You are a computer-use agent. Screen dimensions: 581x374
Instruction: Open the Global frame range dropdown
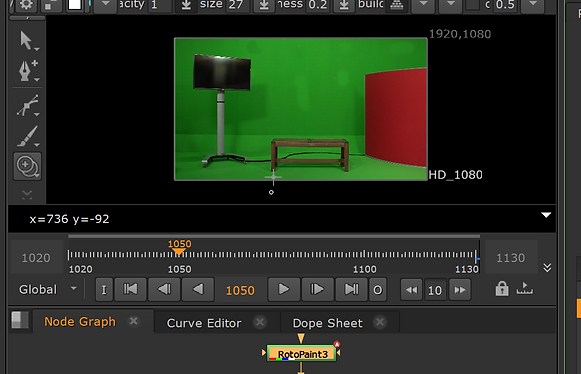click(x=48, y=289)
